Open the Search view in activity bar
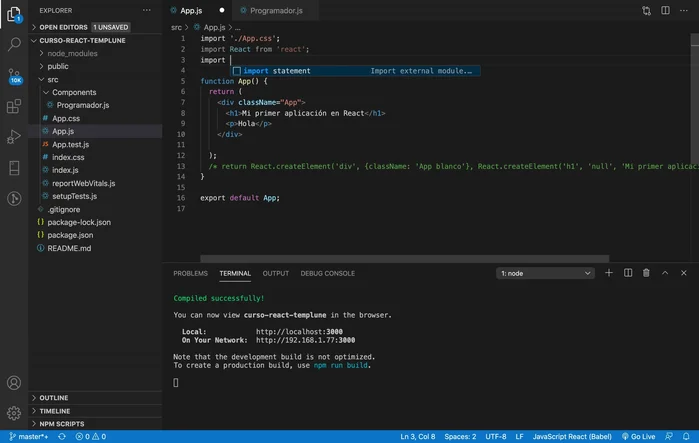Image resolution: width=699 pixels, height=443 pixels. coord(14,44)
